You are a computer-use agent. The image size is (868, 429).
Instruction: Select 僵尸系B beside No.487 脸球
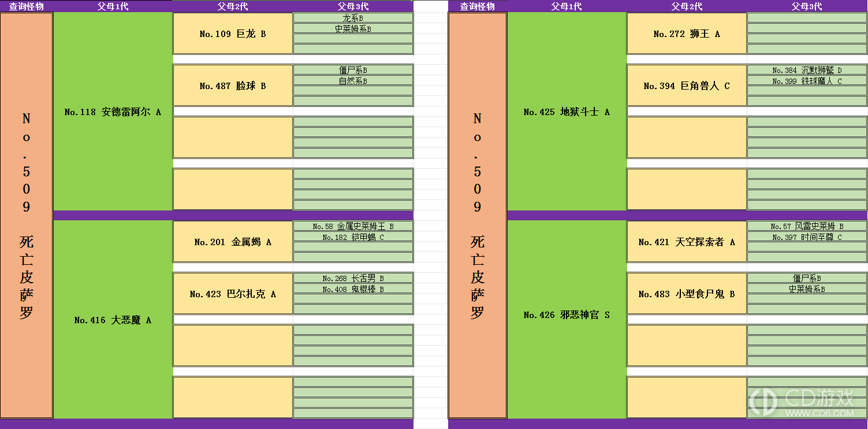[353, 70]
